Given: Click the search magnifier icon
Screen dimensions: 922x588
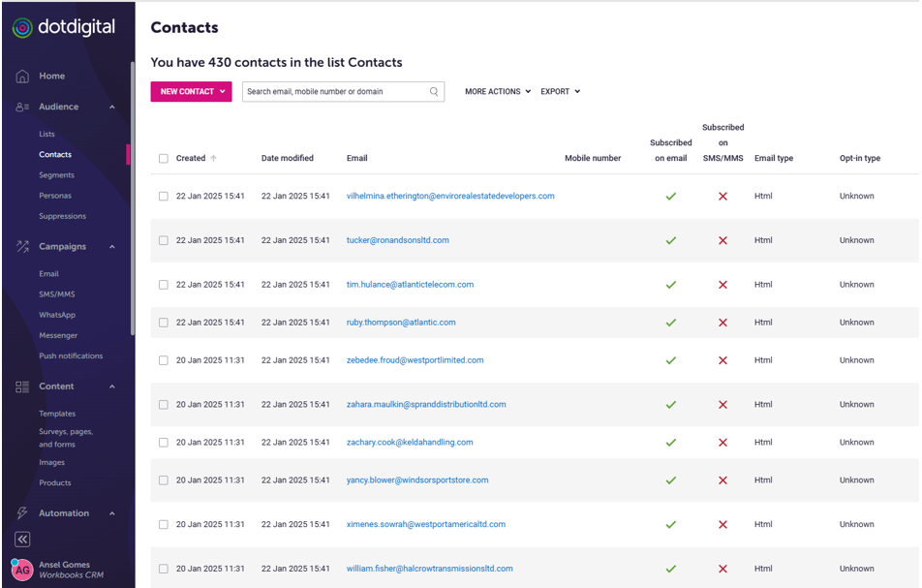Looking at the screenshot, I should pos(434,92).
